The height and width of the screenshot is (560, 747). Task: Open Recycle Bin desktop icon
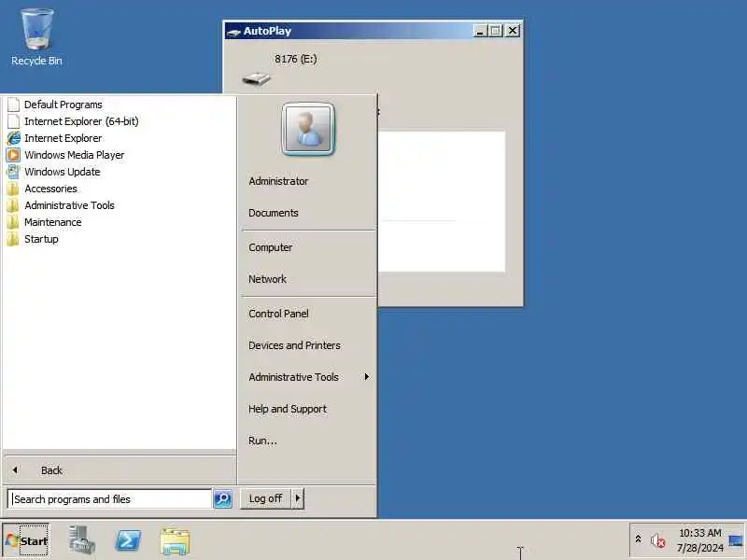point(36,37)
